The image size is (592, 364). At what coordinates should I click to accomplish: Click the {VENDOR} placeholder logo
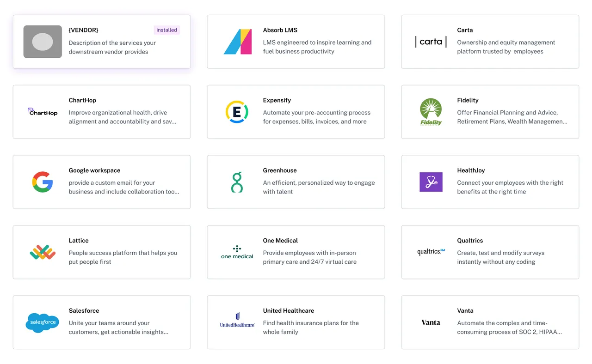pyautogui.click(x=43, y=42)
